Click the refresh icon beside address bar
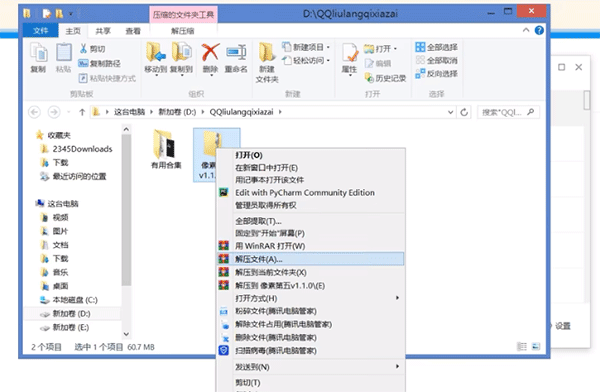The width and height of the screenshot is (600, 392). point(464,112)
